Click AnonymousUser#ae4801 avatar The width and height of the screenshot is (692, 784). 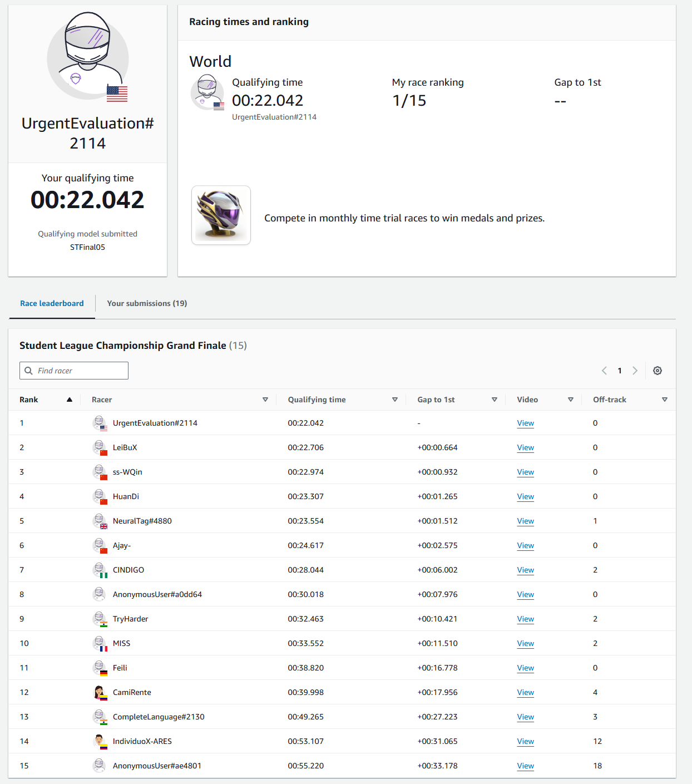pyautogui.click(x=100, y=766)
